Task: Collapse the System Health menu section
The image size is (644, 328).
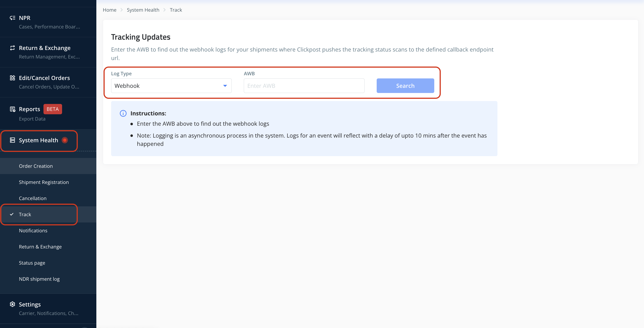Action: 39,140
